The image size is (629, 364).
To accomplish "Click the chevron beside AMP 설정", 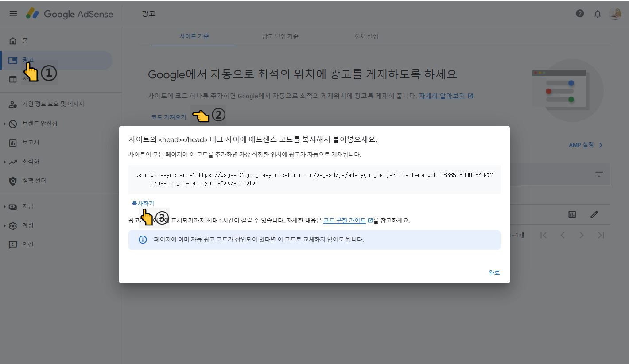I will coord(601,145).
